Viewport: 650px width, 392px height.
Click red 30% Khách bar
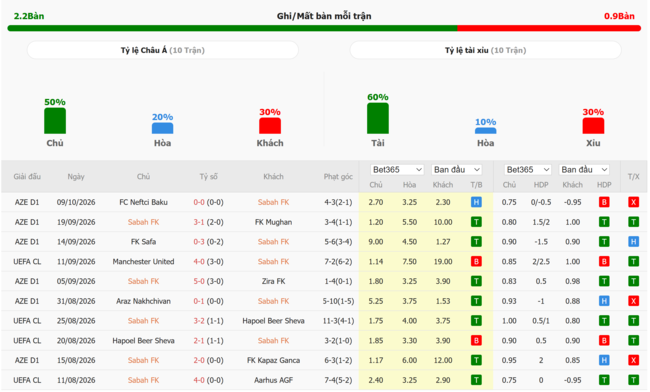click(x=270, y=126)
